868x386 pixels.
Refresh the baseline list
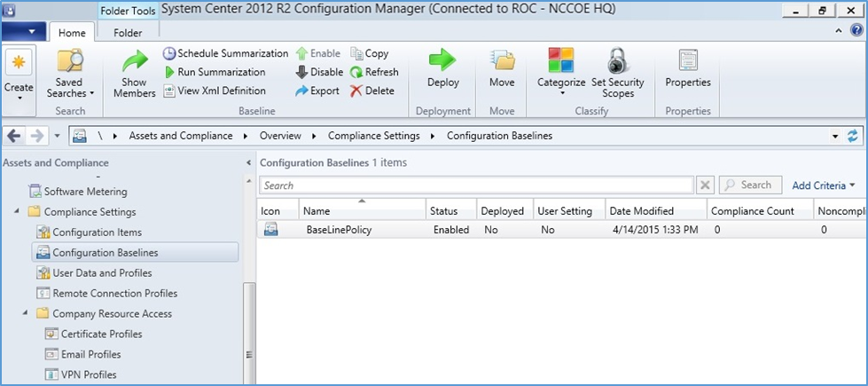[x=374, y=72]
